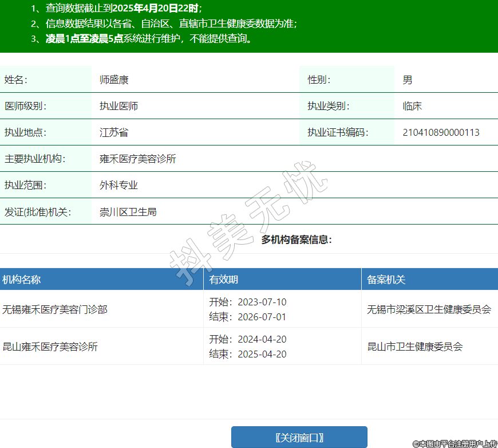Click practice scope value 外科专业
The width and height of the screenshot is (498, 448).
[118, 185]
